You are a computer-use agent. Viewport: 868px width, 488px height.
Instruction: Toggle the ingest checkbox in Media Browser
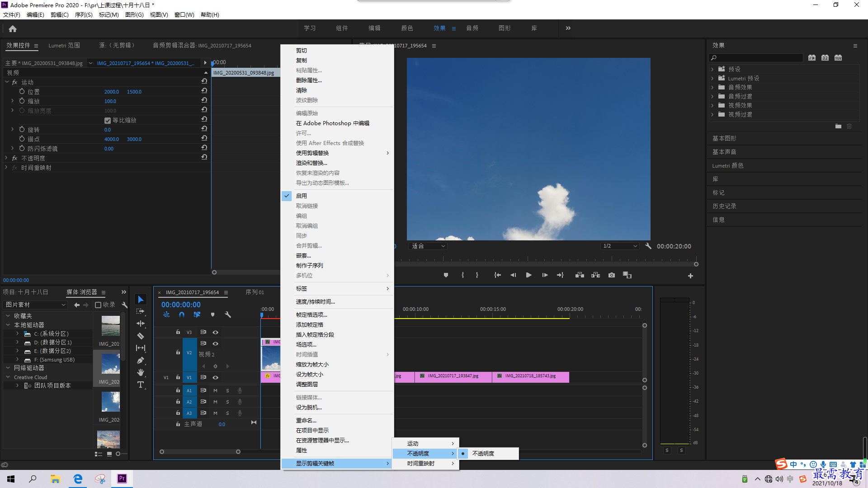(98, 305)
